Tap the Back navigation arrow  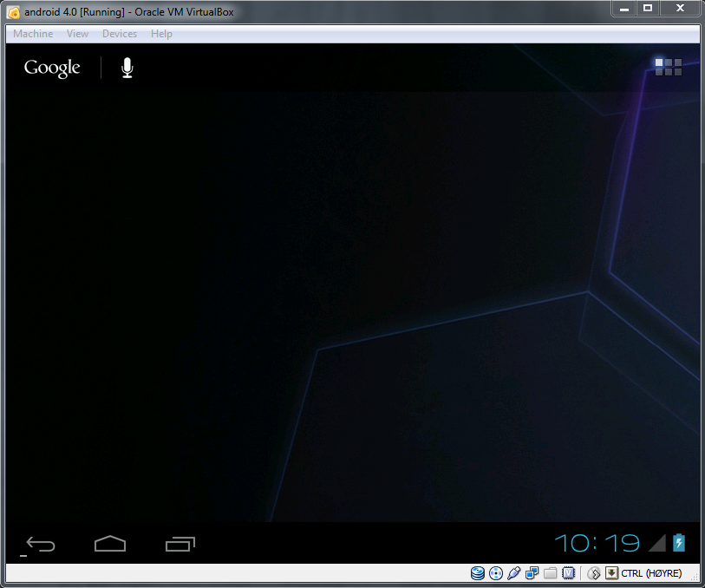40,543
